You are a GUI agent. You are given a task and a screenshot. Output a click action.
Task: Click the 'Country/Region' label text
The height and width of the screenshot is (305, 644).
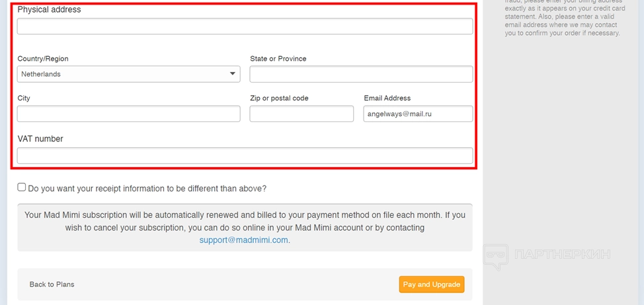(x=43, y=59)
